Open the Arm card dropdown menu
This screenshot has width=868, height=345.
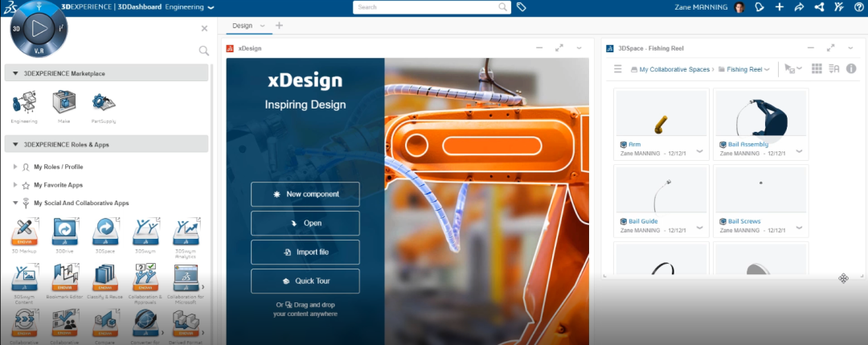700,151
